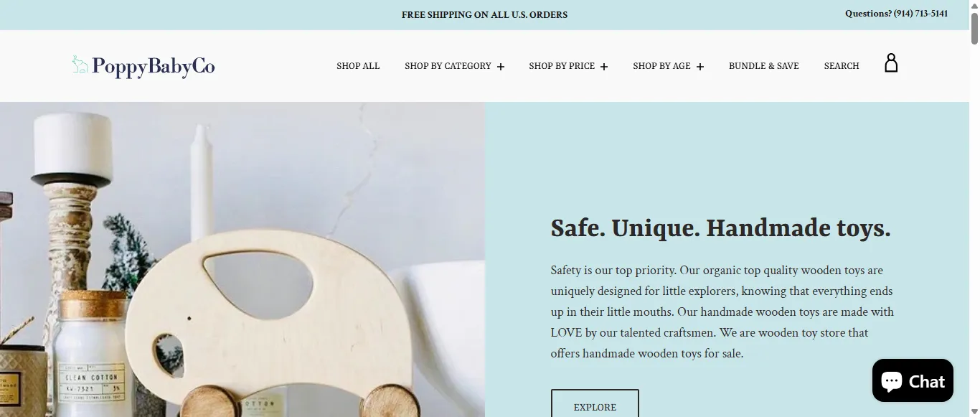The width and height of the screenshot is (980, 417).
Task: Select the Shop By Age menu label
Action: pos(661,66)
